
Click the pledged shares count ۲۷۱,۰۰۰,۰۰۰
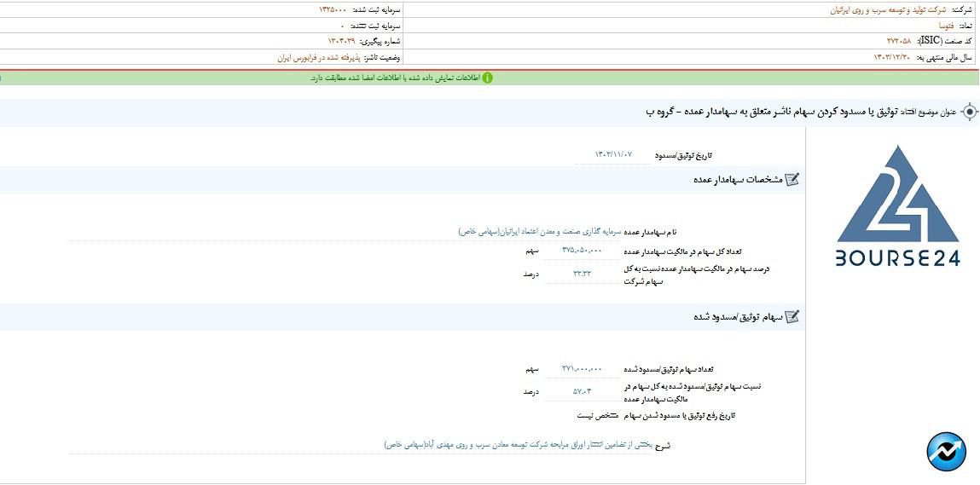click(x=582, y=369)
